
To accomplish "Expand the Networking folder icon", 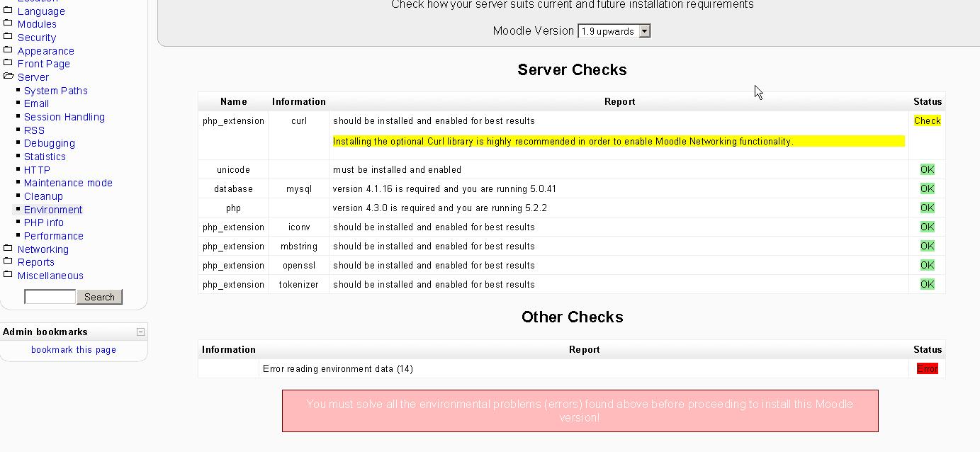I will (9, 249).
